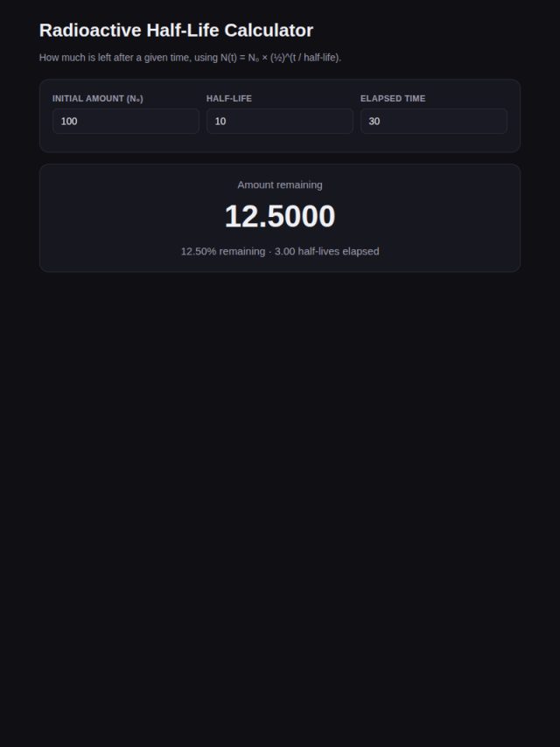The image size is (560, 747).
Task: Click the HALF-LIFE field label
Action: [x=229, y=99]
